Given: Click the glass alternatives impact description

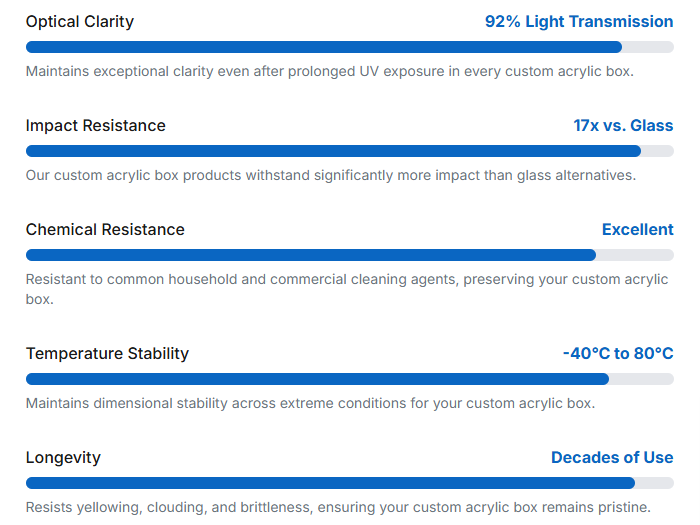Looking at the screenshot, I should [331, 175].
